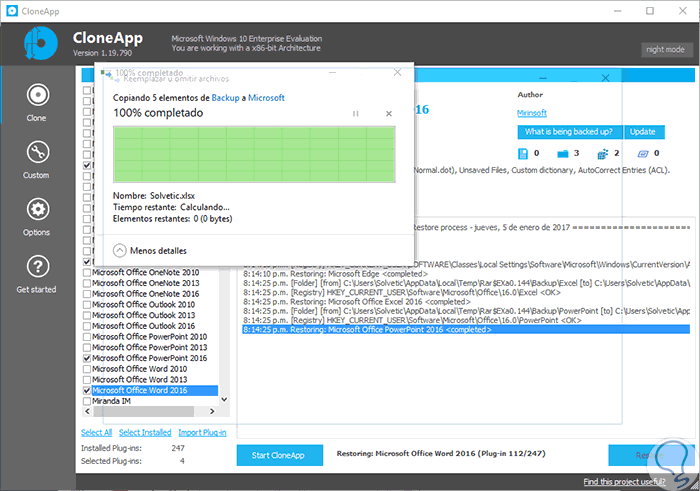Click the Nombre: Solvetic.xlsx text

154,196
